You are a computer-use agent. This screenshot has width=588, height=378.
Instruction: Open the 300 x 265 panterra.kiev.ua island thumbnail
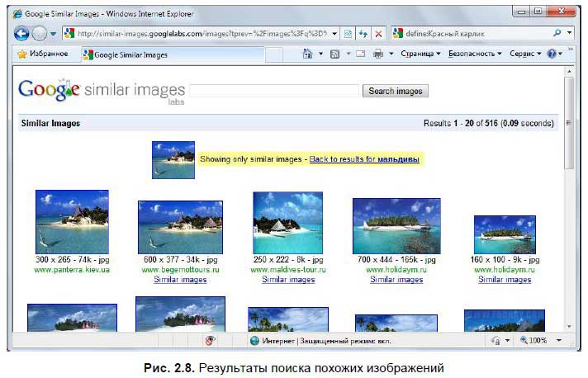(x=72, y=221)
